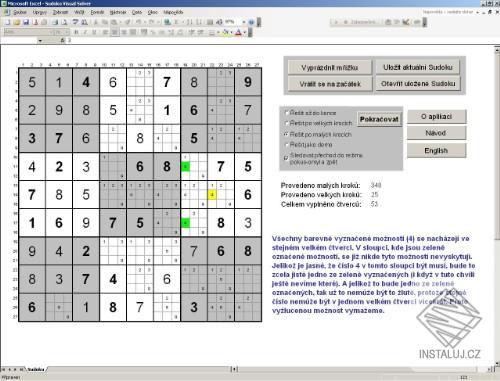
Task: Click the Pokračovat button
Action: point(379,119)
